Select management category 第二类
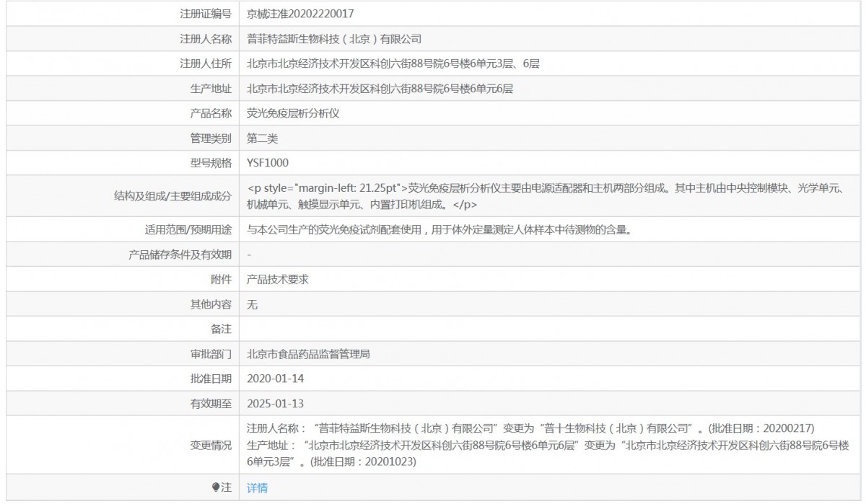This screenshot has height=504, width=866. pos(263,138)
